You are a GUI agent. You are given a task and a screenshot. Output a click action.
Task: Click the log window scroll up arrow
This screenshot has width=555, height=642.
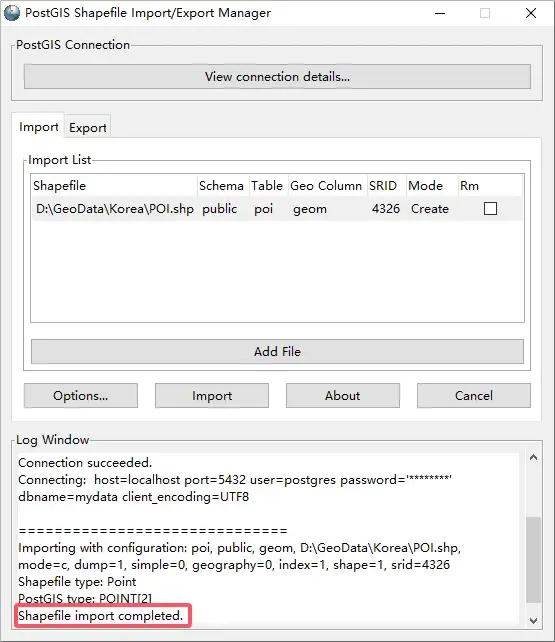(x=533, y=457)
